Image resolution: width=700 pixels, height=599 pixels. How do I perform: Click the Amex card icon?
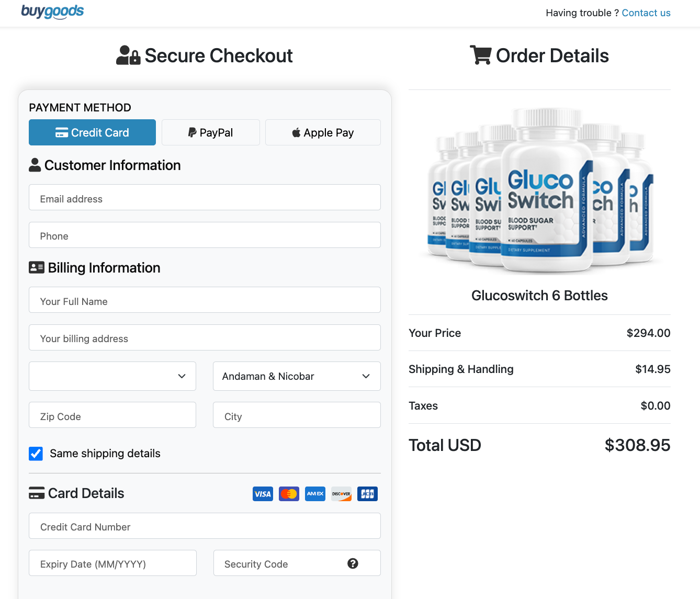click(315, 494)
